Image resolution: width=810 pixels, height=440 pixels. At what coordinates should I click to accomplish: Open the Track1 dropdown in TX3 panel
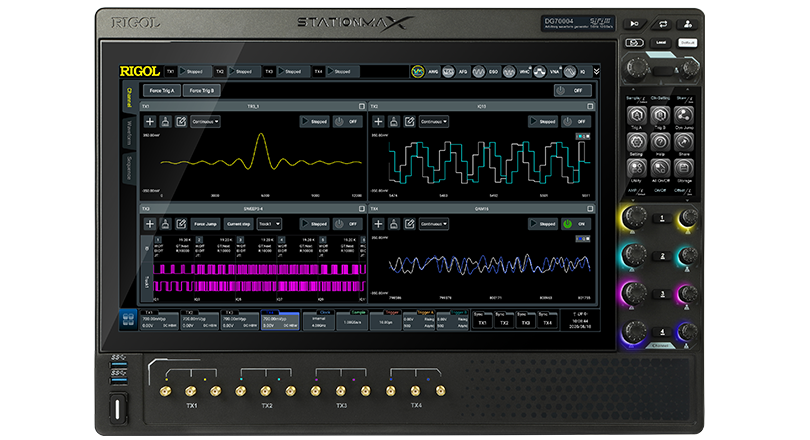pyautogui.click(x=269, y=224)
